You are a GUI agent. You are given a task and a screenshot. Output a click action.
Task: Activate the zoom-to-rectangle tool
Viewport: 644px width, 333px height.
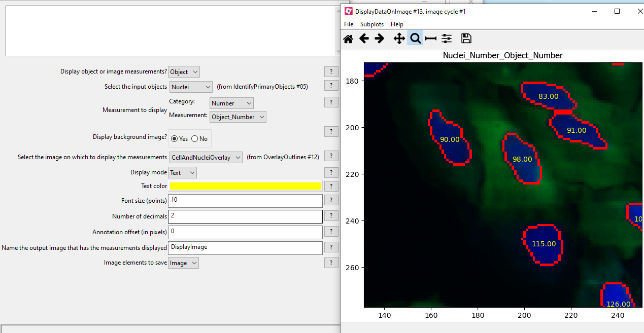(x=415, y=38)
